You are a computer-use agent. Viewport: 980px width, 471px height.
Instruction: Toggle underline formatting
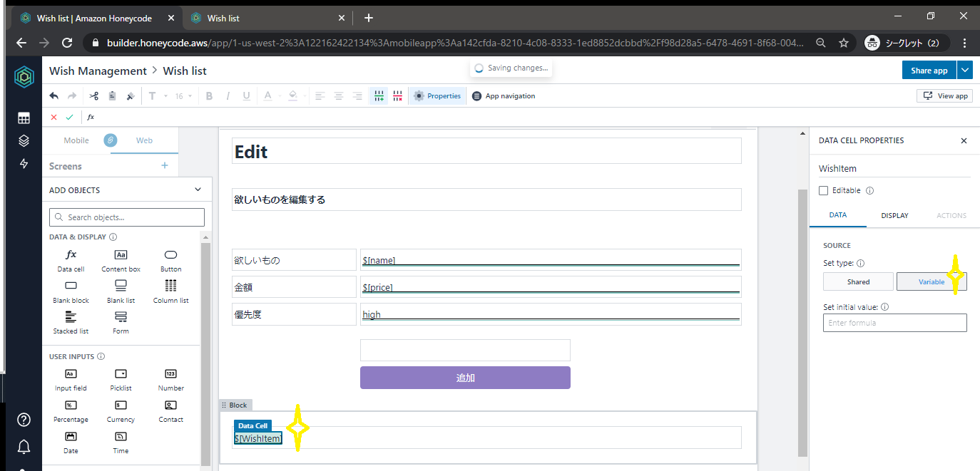coord(247,95)
